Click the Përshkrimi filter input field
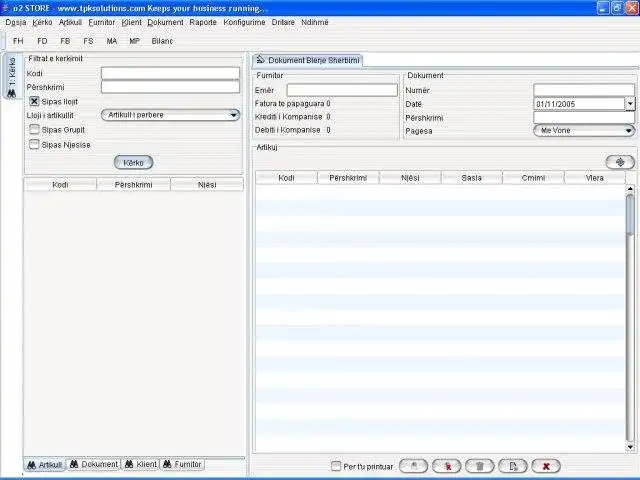The height and width of the screenshot is (480, 640). [170, 87]
